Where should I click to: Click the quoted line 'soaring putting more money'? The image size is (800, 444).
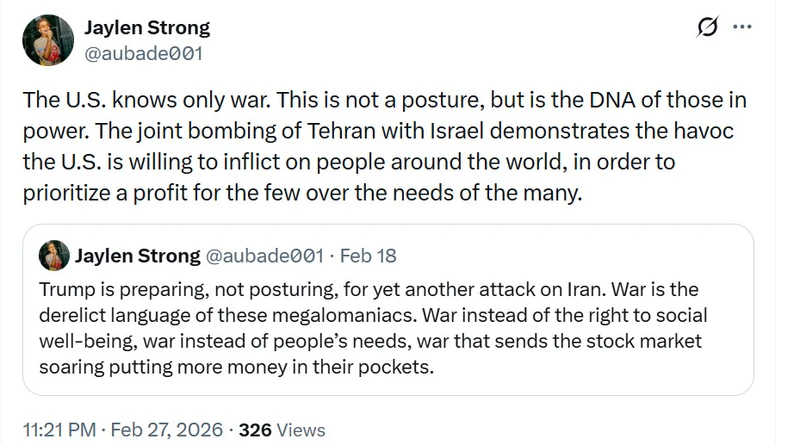point(236,367)
